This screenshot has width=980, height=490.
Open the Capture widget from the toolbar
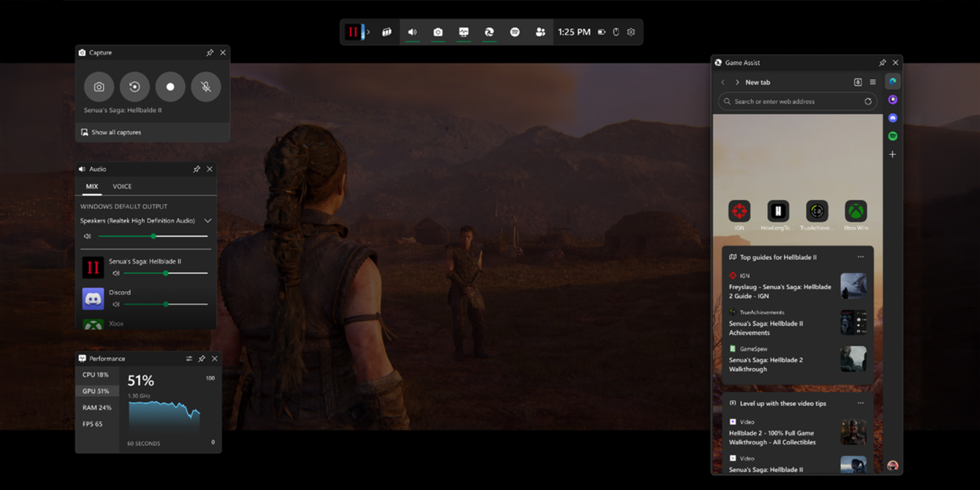[438, 32]
